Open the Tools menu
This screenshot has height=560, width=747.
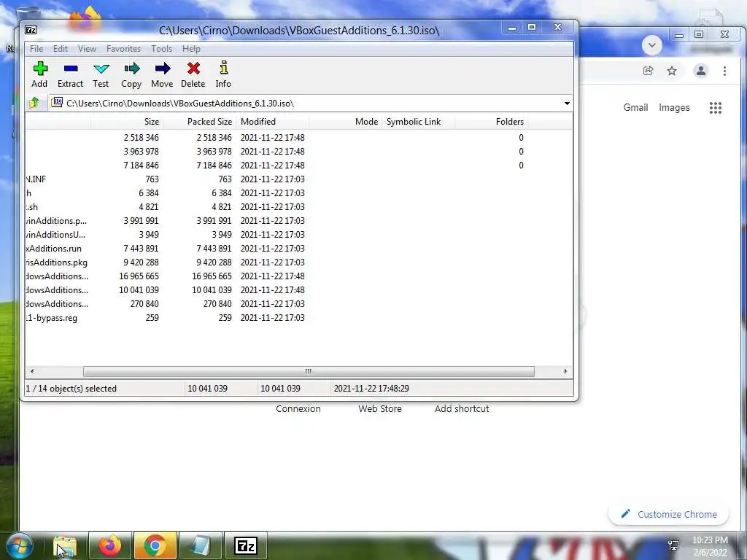(x=161, y=49)
